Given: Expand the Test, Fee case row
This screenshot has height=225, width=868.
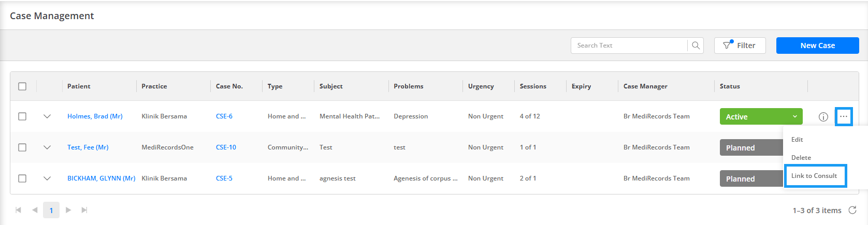Looking at the screenshot, I should click(47, 147).
